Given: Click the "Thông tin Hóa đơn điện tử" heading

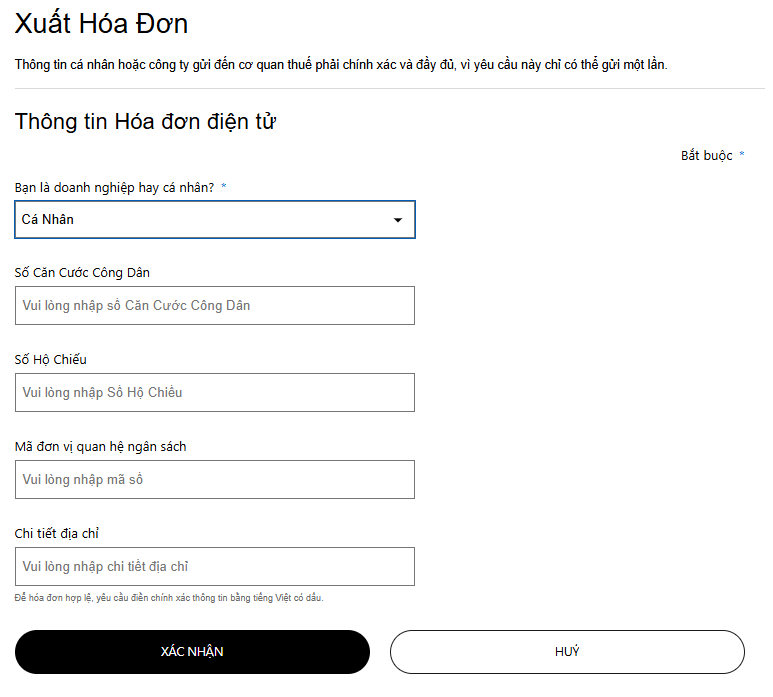Looking at the screenshot, I should click(x=145, y=122).
